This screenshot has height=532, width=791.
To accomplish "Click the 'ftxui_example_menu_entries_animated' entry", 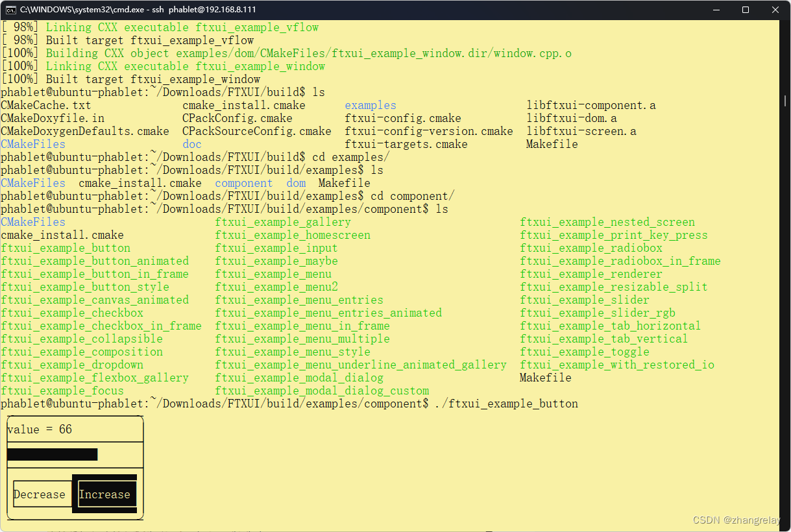I will pos(328,313).
